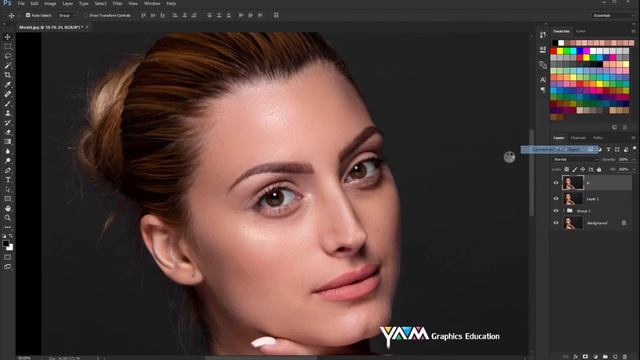This screenshot has height=360, width=640.
Task: Open the Opacity value dropdown
Action: (634, 160)
